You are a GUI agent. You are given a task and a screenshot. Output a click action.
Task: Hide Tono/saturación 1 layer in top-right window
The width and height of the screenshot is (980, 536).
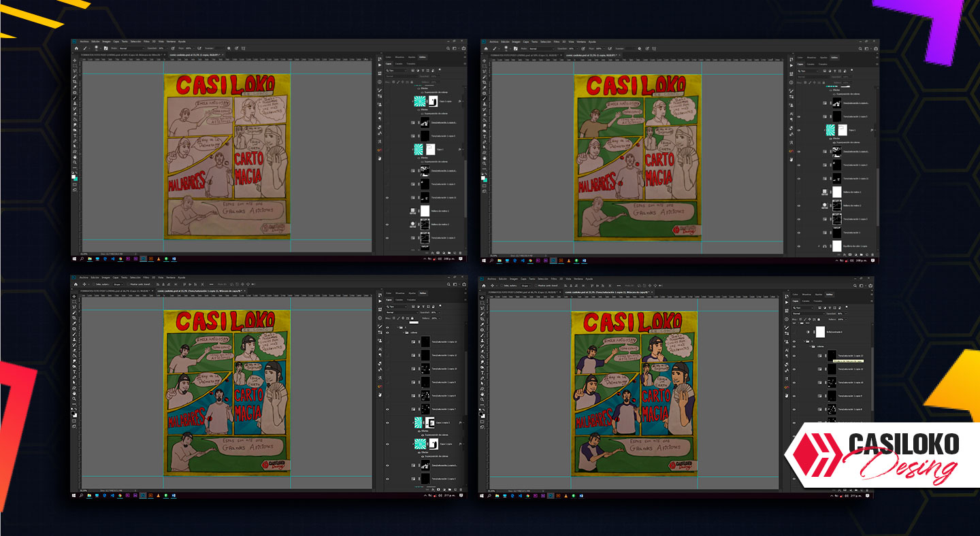[x=799, y=233]
